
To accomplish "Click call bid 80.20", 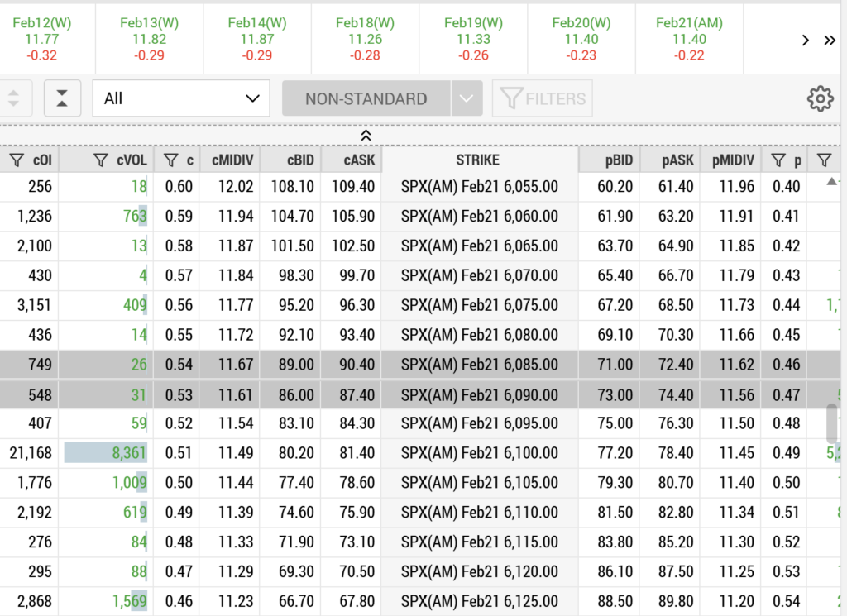I will (x=296, y=453).
